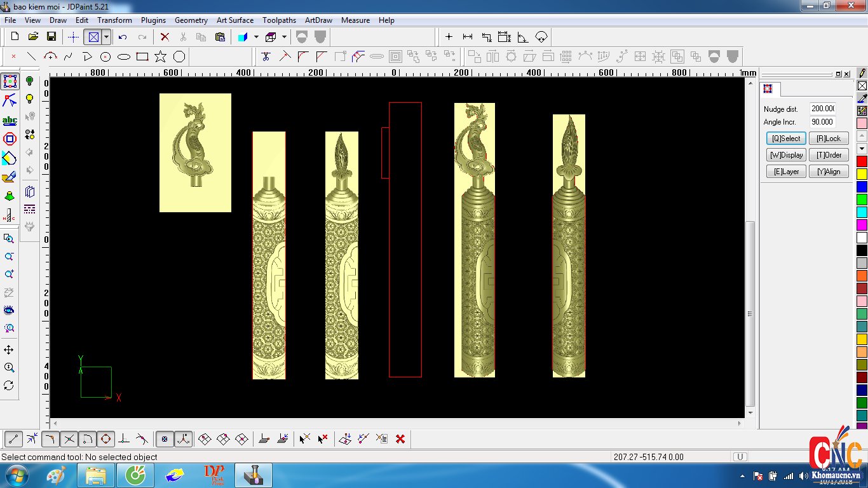Viewport: 868px width, 488px height.
Task: Toggle the quadrant point snap button
Action: 106,438
